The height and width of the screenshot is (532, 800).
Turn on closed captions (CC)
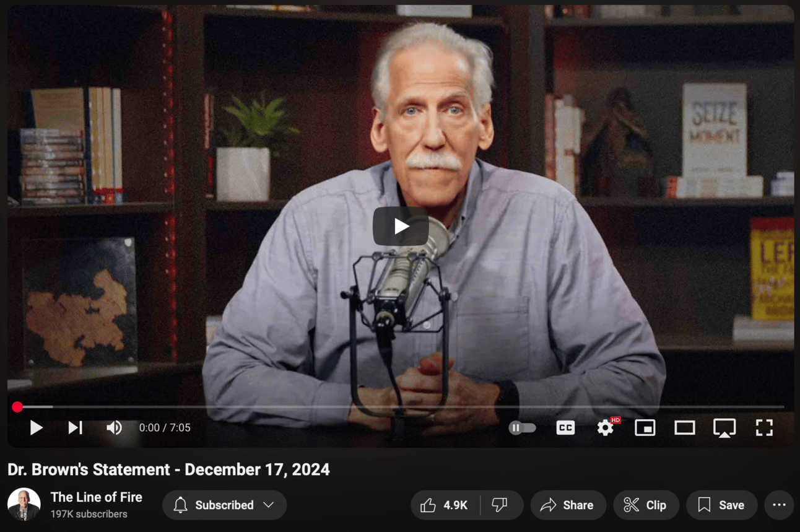565,427
